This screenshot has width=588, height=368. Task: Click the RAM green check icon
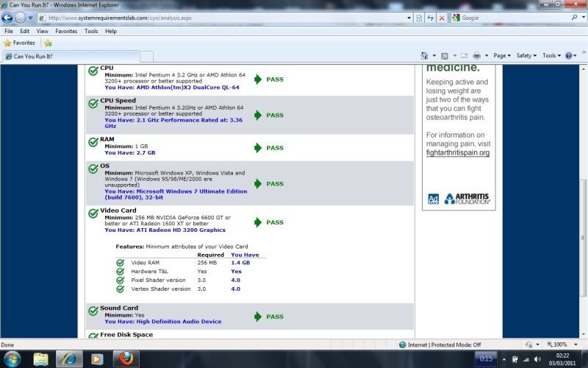(x=93, y=142)
